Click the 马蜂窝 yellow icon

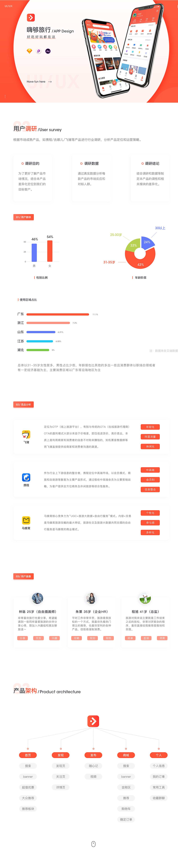point(26,520)
